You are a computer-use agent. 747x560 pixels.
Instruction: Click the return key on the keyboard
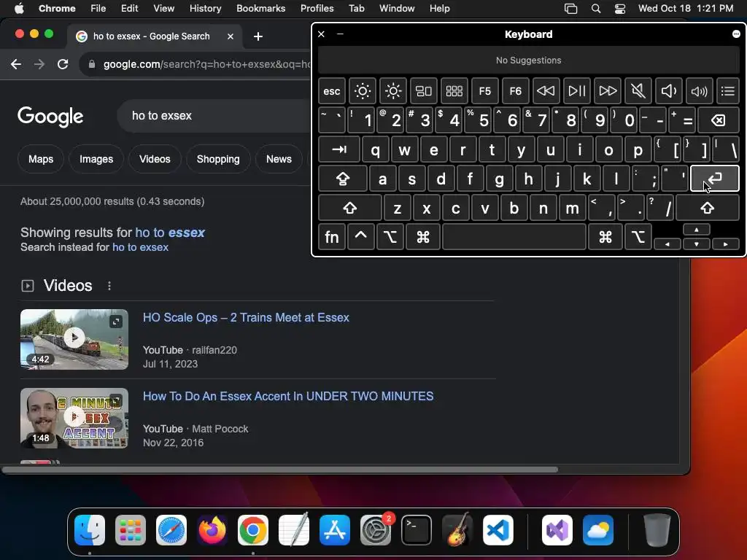pos(715,179)
